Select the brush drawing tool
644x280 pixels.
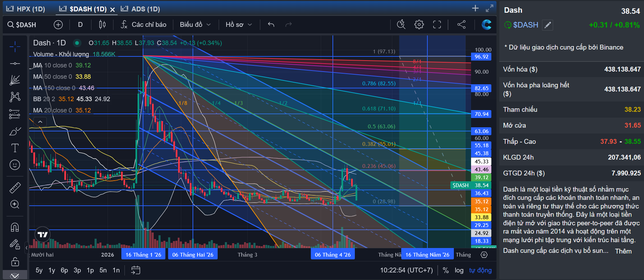point(15,131)
